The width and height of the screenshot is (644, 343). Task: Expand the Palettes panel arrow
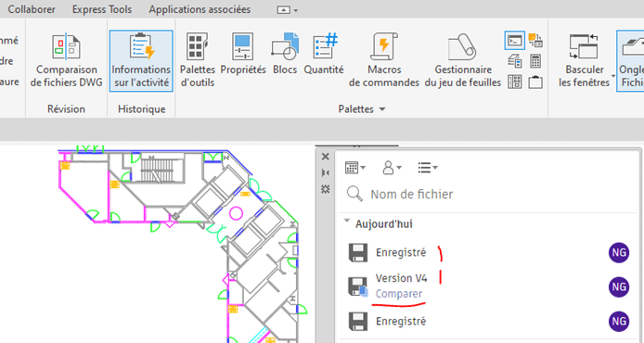click(x=382, y=109)
